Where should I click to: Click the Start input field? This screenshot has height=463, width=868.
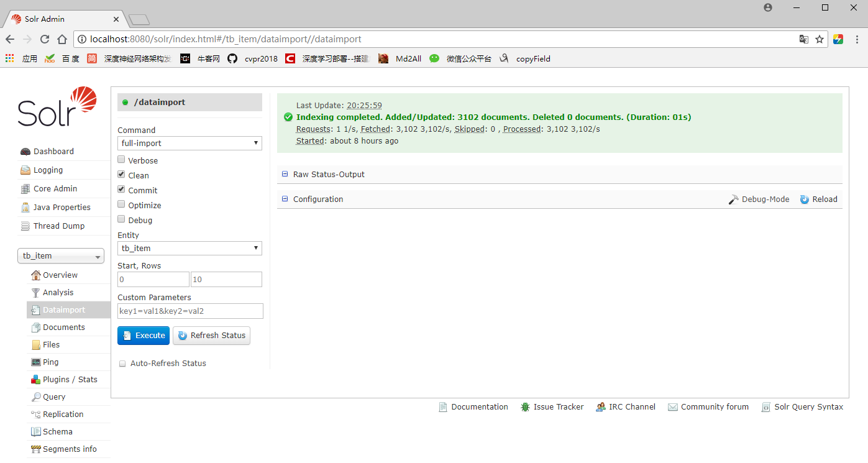153,279
